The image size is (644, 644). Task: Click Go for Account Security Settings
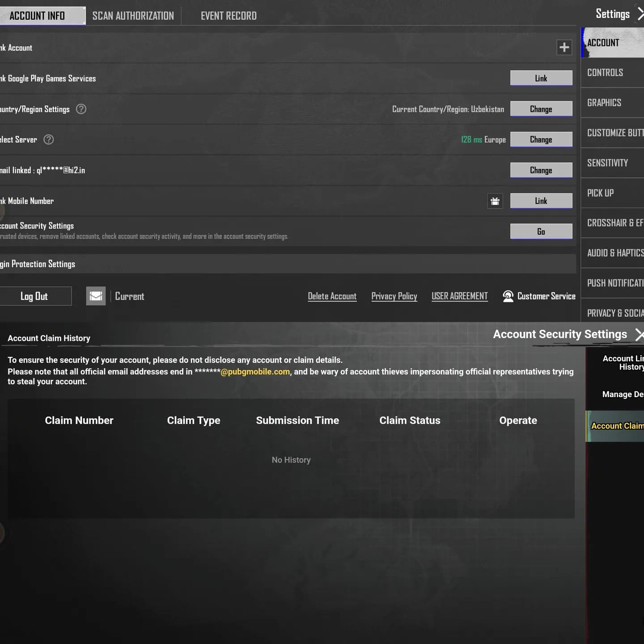coord(541,232)
